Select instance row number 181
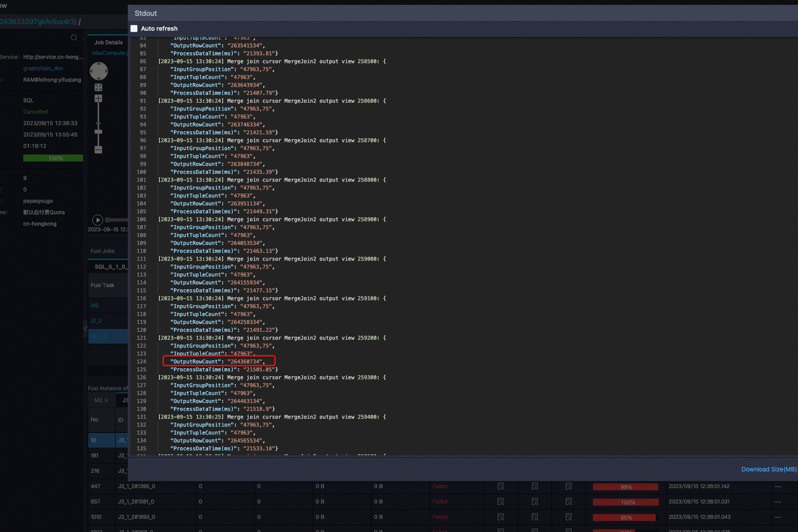 [x=94, y=456]
